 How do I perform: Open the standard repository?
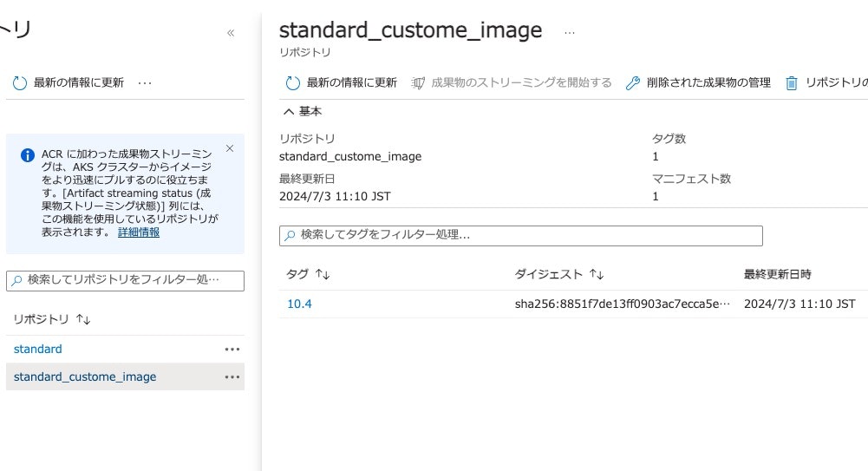[x=37, y=350]
